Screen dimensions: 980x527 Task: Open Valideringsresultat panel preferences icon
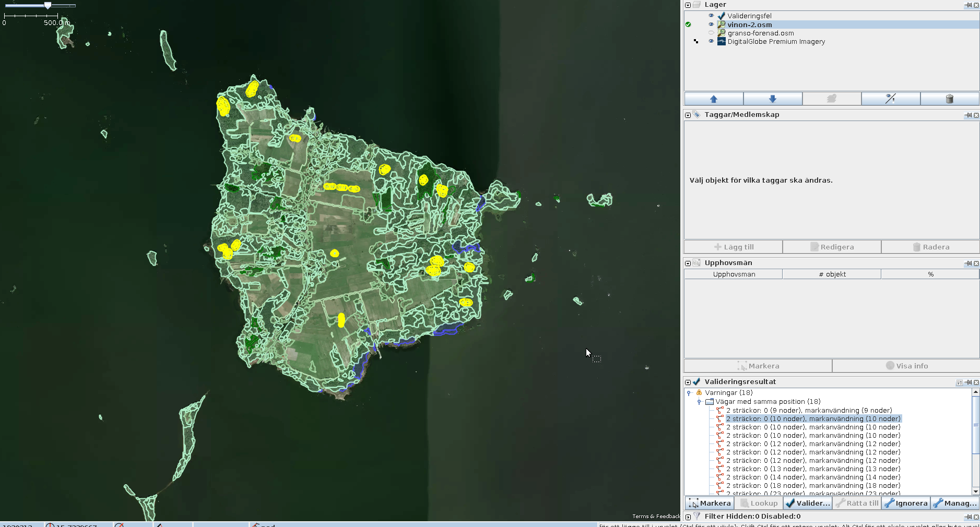point(959,382)
